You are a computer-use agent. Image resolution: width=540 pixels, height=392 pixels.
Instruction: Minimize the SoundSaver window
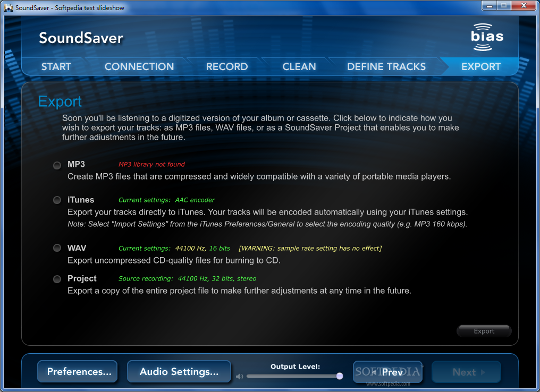[x=489, y=5]
